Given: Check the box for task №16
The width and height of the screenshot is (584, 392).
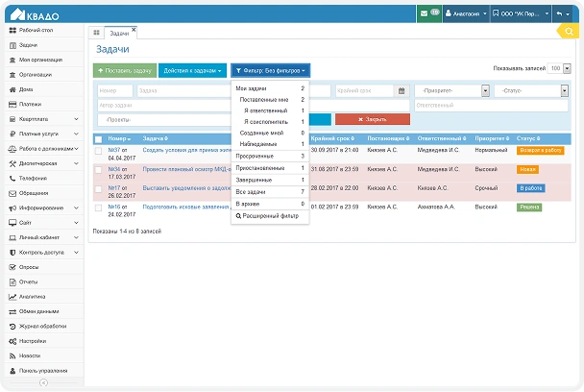Looking at the screenshot, I should 98,207.
